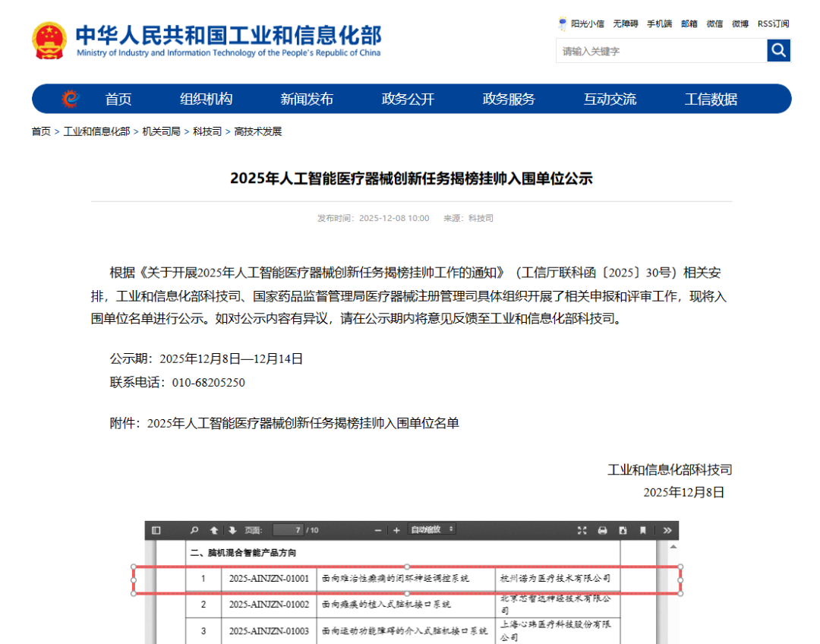The width and height of the screenshot is (820, 644).
Task: Click the blue search magnifier button
Action: [x=779, y=50]
